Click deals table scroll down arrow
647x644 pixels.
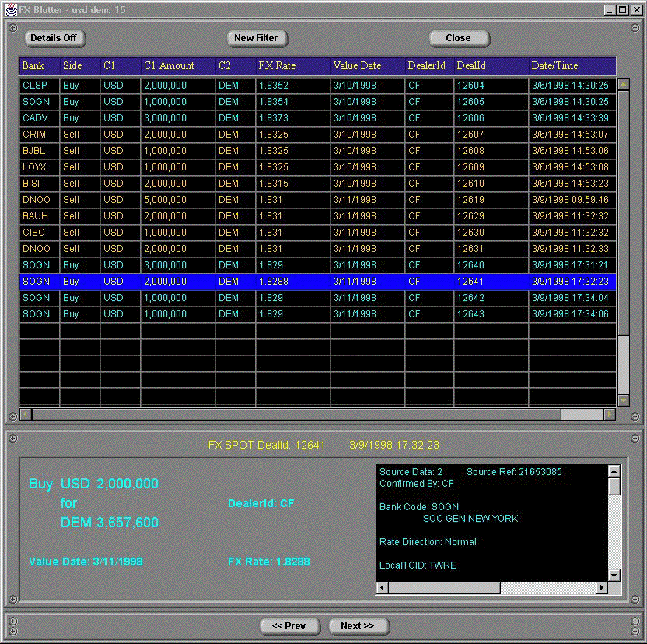(x=623, y=400)
